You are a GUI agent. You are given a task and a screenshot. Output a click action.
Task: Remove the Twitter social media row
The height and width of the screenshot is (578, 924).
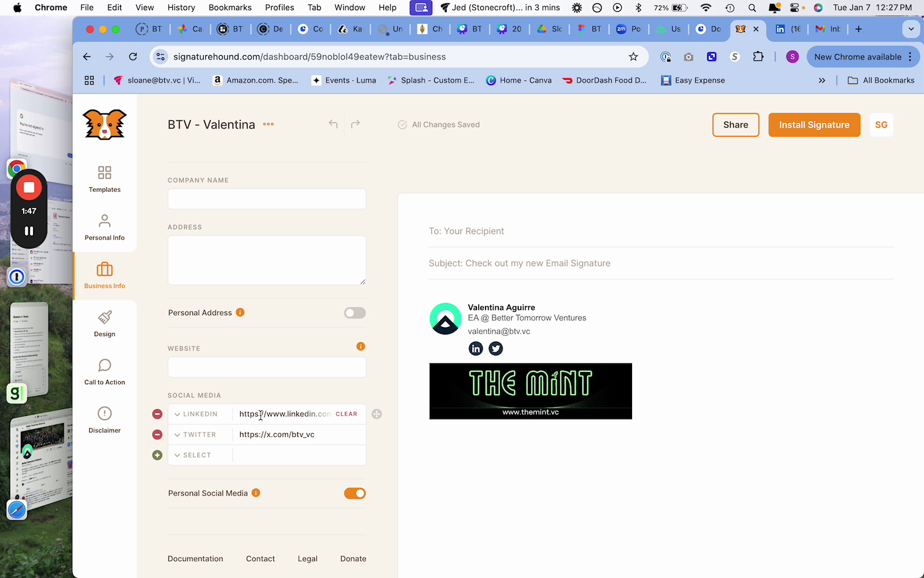pyautogui.click(x=157, y=435)
